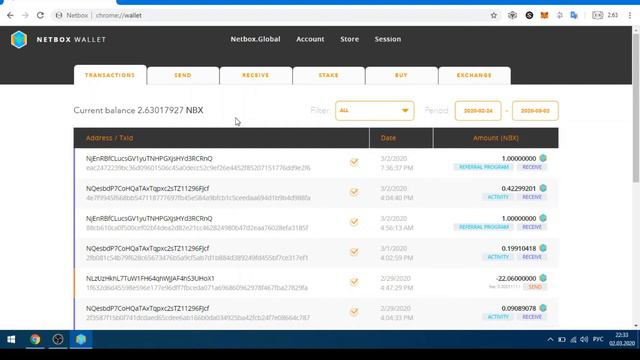Image resolution: width=640 pixels, height=360 pixels.
Task: Click the NBX coin icon beside 0.42299201
Action: click(x=543, y=188)
